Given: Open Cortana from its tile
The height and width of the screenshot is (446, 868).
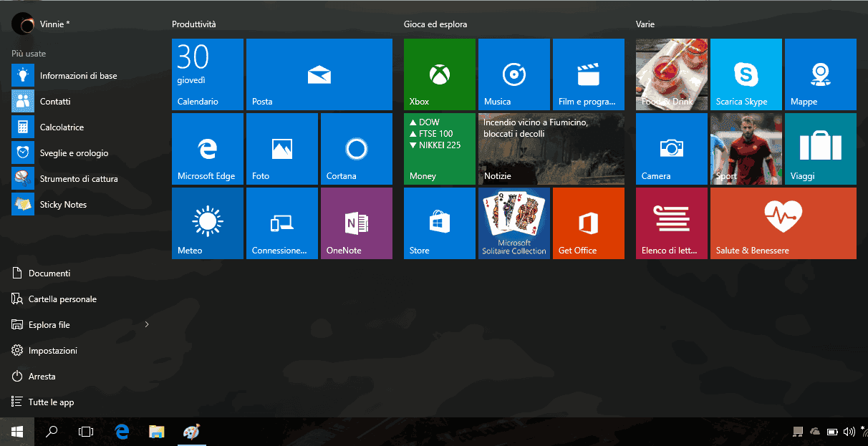Looking at the screenshot, I should tap(356, 148).
